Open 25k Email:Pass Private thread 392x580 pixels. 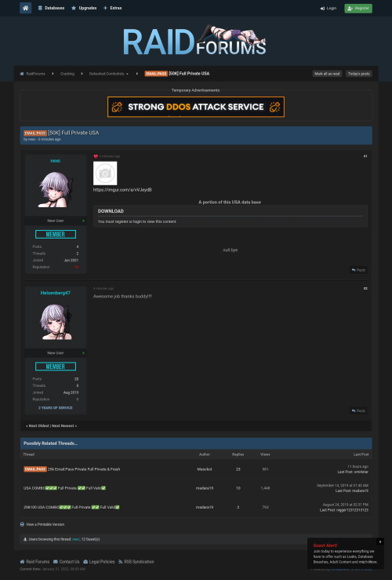coord(84,469)
